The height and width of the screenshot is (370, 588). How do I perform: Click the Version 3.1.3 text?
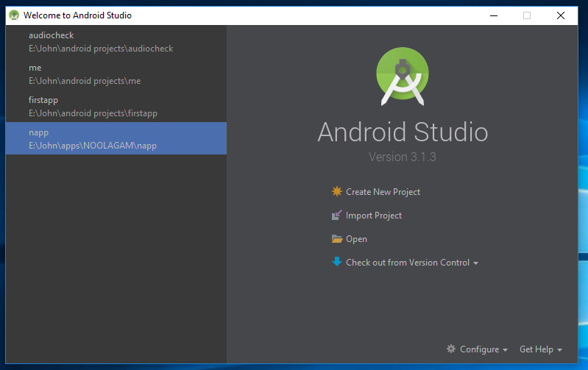tap(403, 157)
